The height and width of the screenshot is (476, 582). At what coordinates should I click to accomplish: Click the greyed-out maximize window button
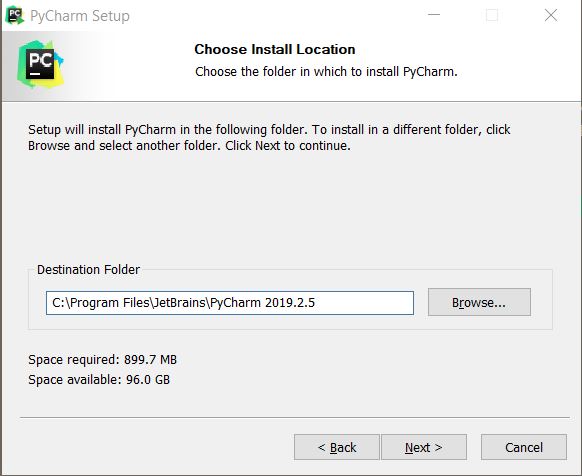click(492, 15)
